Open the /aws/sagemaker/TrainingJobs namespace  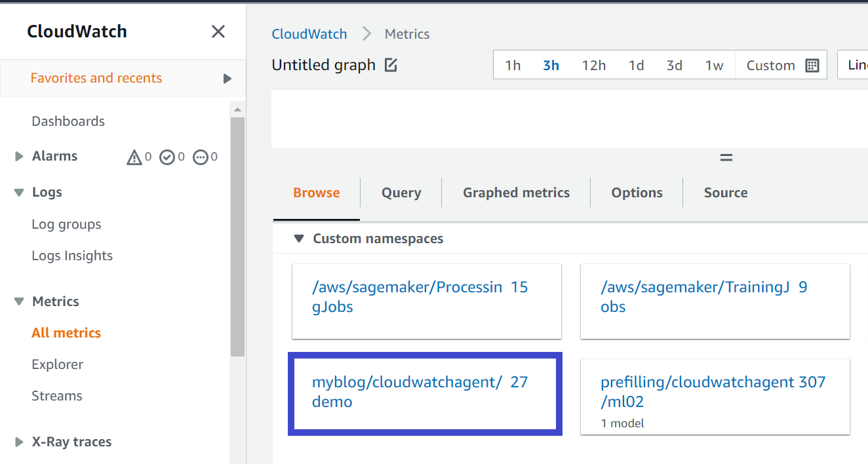click(x=715, y=301)
